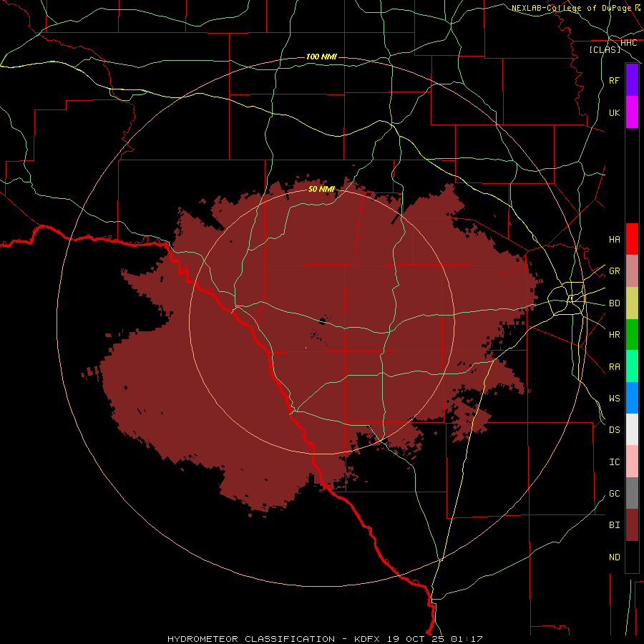This screenshot has height=644, width=644.
Task: Click the BD yellow legend swatch
Action: pyautogui.click(x=632, y=303)
